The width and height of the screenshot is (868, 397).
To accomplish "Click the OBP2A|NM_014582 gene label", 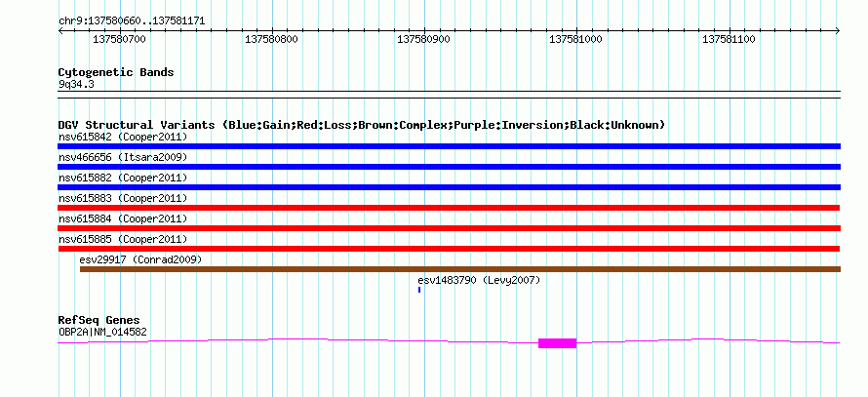I will coord(102,332).
